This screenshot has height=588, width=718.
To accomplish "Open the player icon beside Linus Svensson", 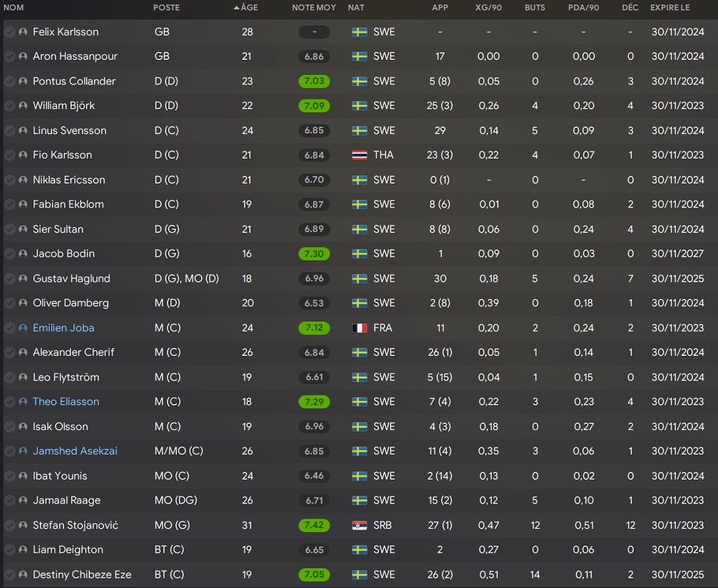I will [23, 130].
